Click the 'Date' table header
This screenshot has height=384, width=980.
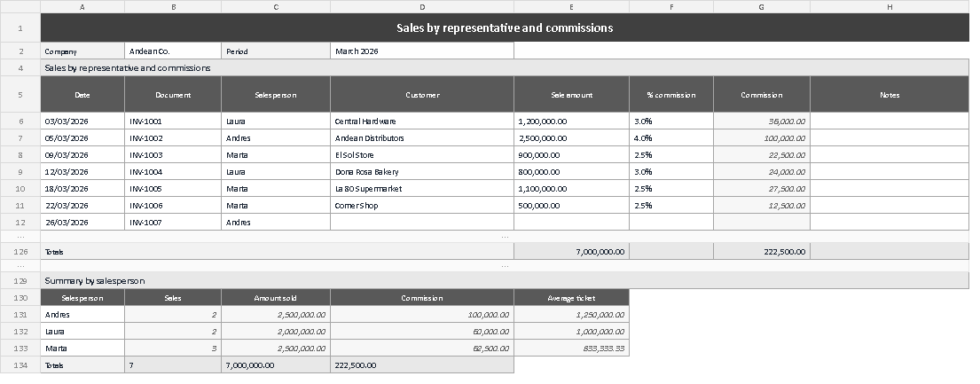(x=82, y=94)
